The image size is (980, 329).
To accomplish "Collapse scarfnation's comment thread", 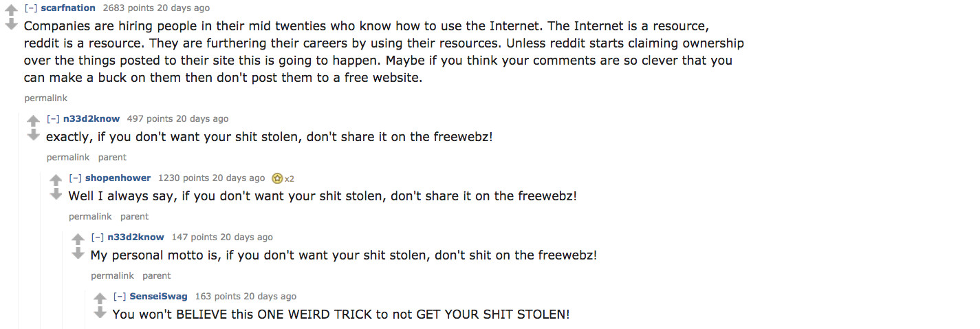I will [x=31, y=8].
